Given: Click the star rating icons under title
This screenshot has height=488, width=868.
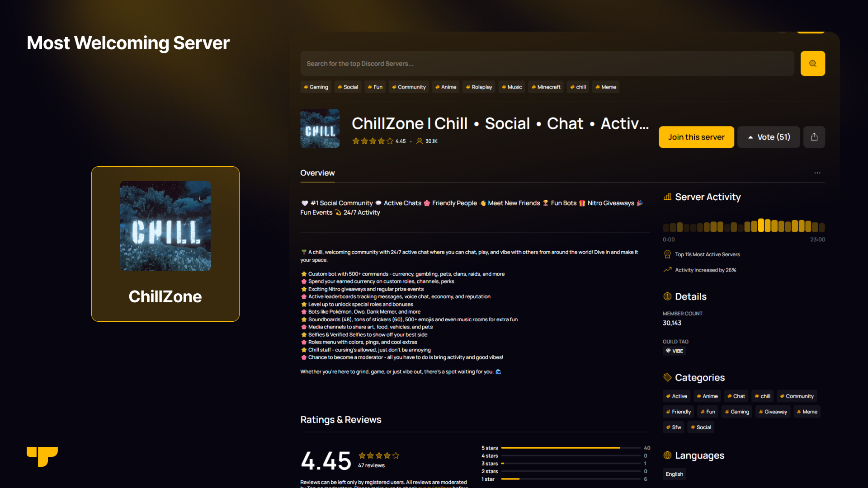Looking at the screenshot, I should 373,141.
